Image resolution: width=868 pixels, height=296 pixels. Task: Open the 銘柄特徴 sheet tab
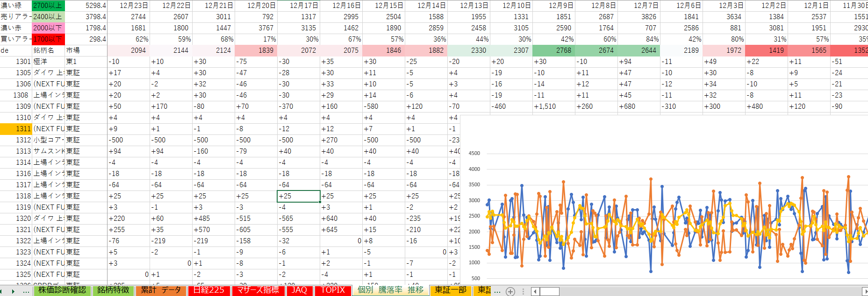pos(113,290)
